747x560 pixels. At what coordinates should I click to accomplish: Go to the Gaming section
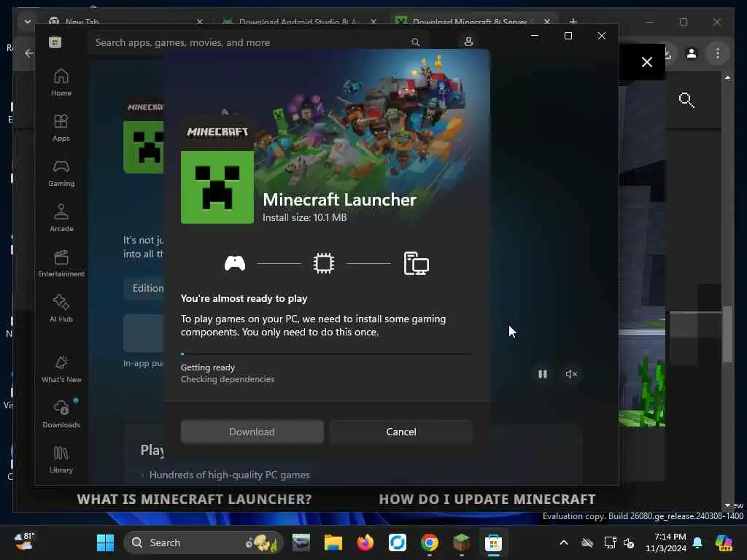[x=61, y=173]
